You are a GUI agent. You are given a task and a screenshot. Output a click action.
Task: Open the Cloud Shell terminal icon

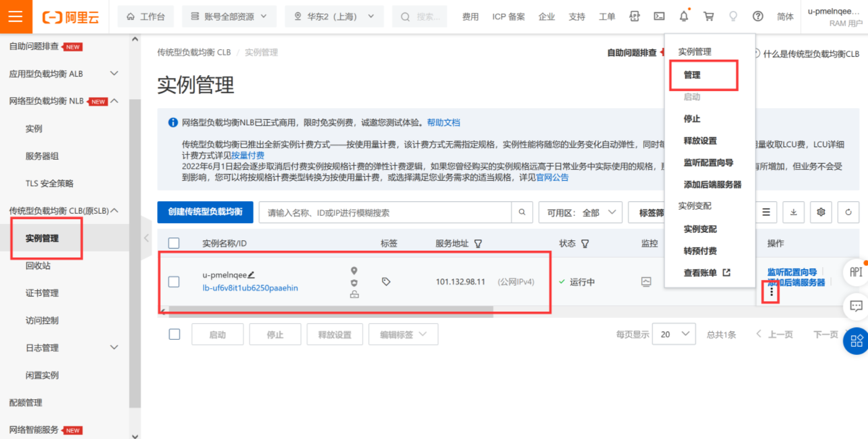point(659,17)
